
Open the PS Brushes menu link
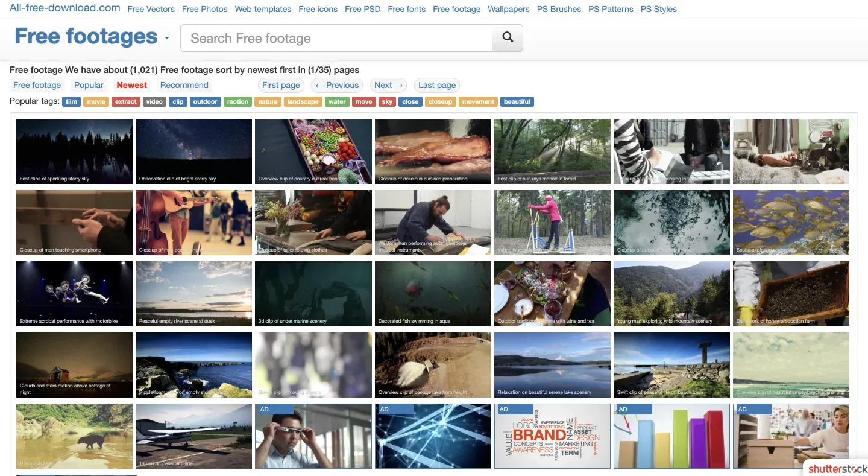(559, 9)
